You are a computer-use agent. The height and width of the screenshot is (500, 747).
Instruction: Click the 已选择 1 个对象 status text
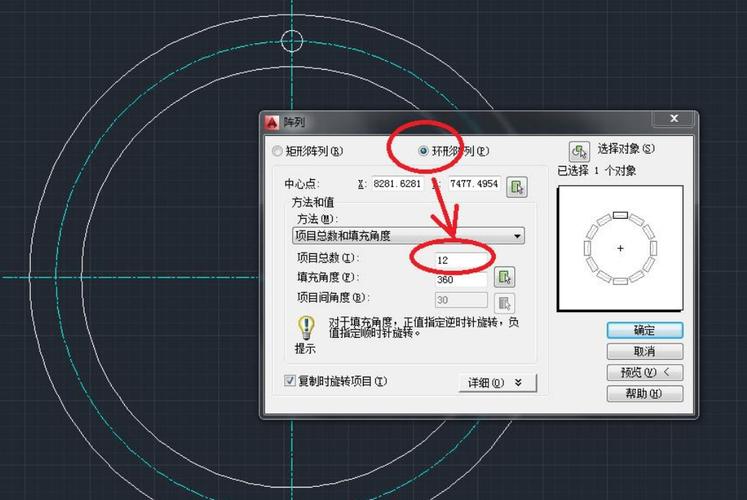click(x=596, y=170)
